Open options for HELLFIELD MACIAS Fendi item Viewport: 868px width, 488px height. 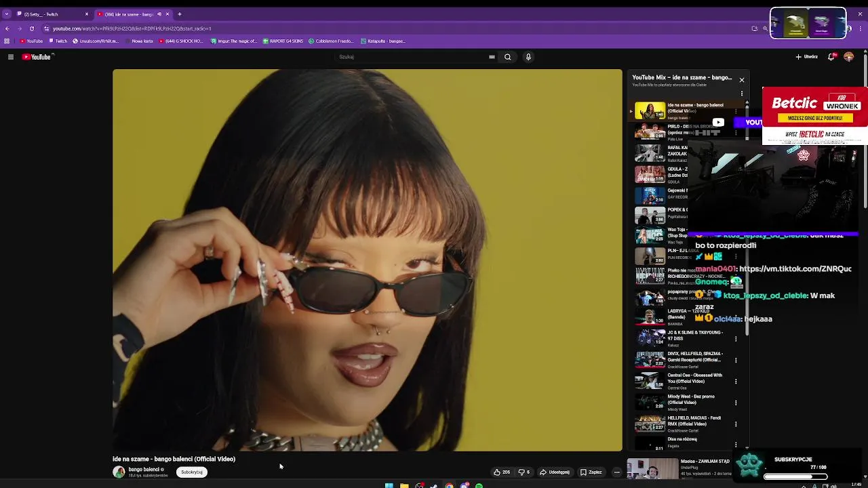click(x=736, y=424)
